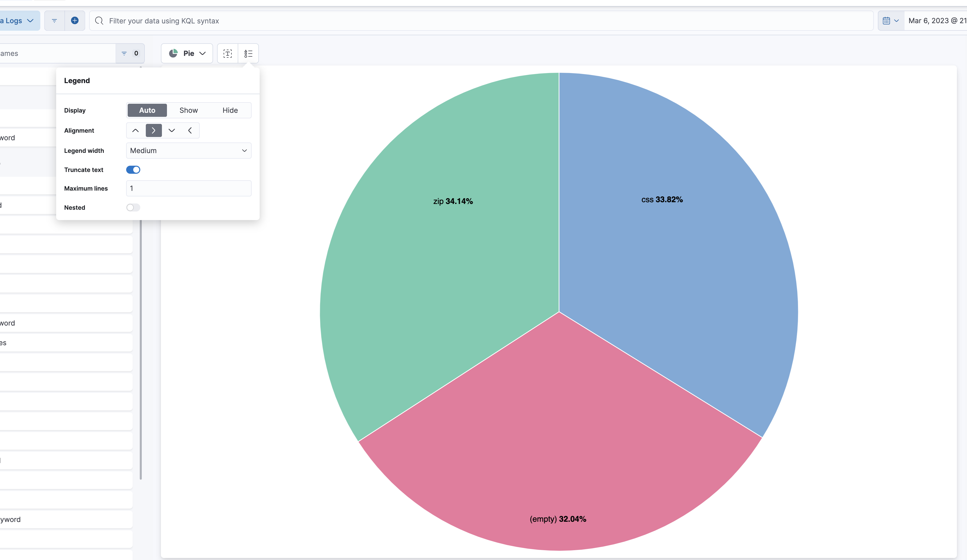Set legend alignment to top
967x560 pixels.
tap(135, 130)
